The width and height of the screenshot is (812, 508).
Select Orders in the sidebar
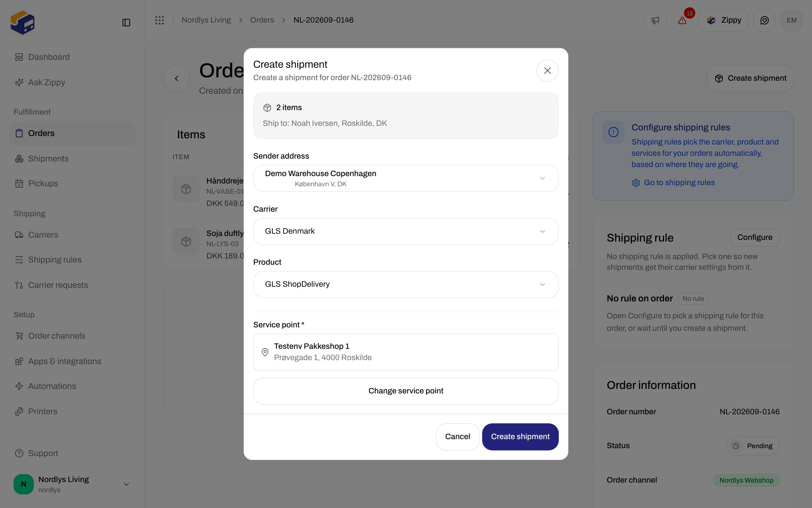click(72, 133)
